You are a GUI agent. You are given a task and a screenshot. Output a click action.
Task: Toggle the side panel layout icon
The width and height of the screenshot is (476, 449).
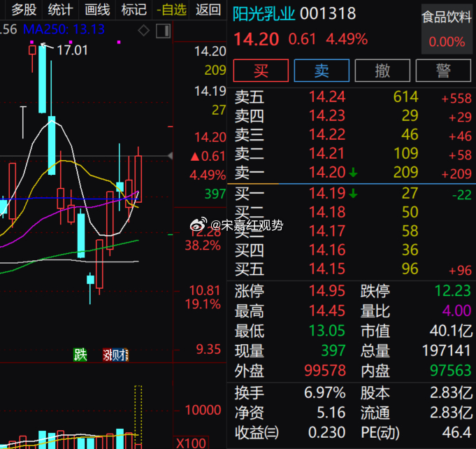[x=164, y=31]
